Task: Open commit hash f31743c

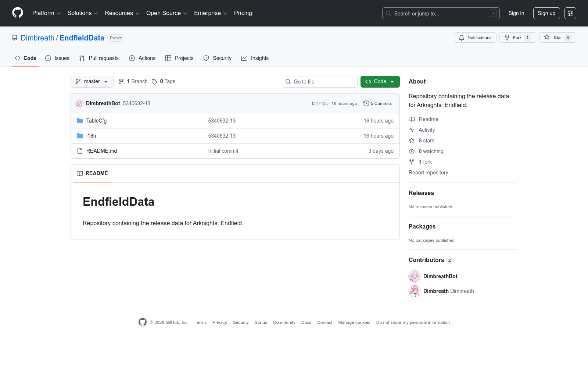Action: pyautogui.click(x=320, y=103)
